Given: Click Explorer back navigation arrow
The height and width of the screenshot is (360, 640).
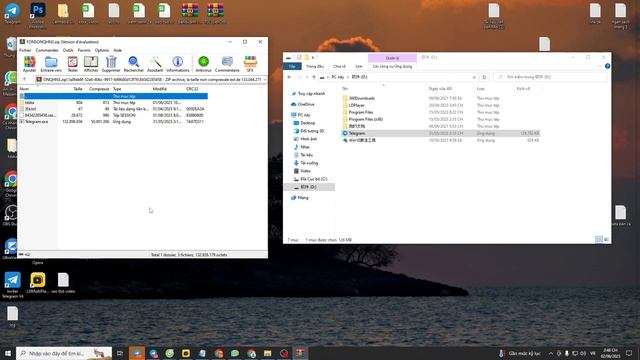Looking at the screenshot, I should (289, 77).
